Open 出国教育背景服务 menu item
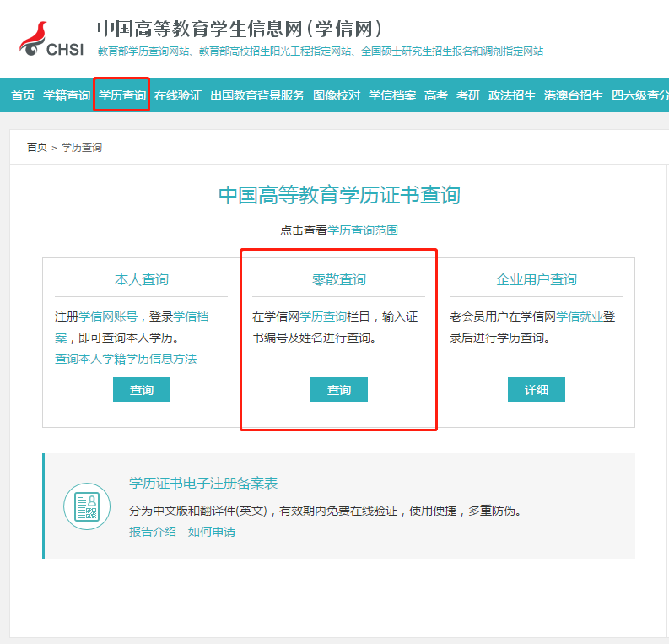 pyautogui.click(x=257, y=95)
